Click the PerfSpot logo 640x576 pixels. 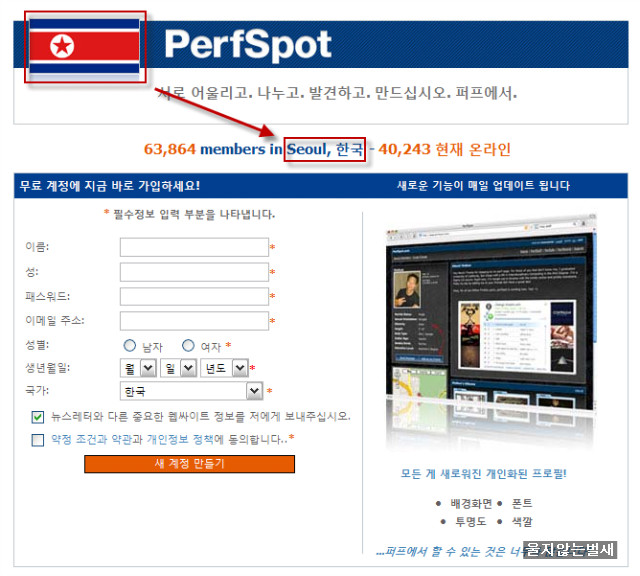coord(248,45)
